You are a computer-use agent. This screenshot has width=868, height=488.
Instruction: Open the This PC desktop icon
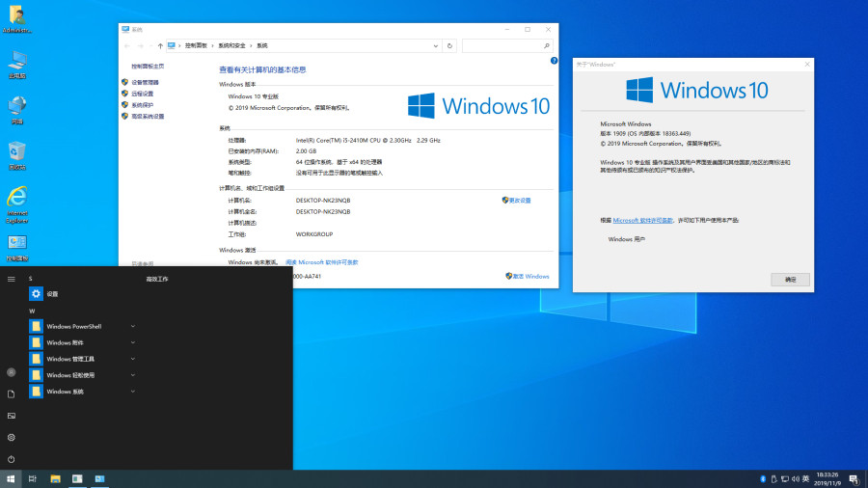16,65
